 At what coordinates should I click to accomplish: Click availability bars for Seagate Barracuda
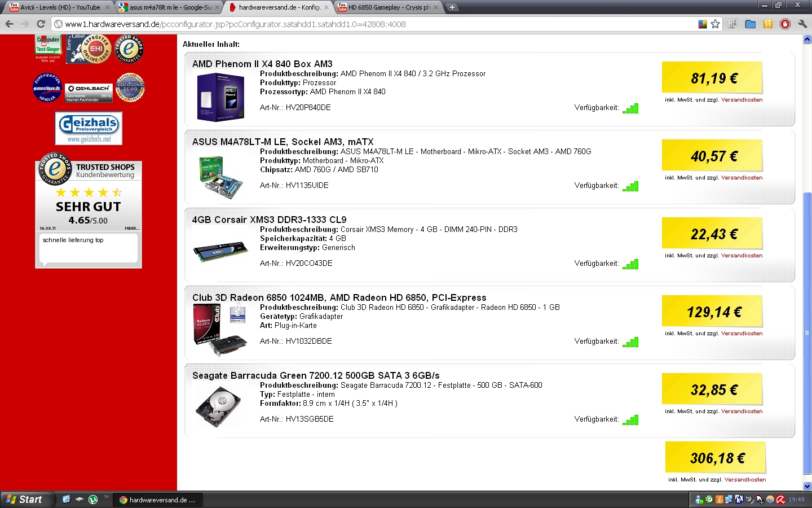(x=630, y=420)
